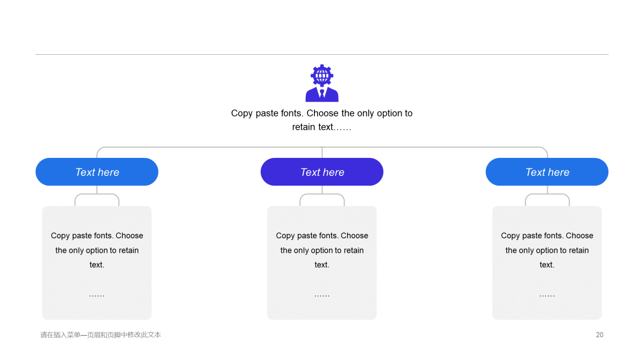The width and height of the screenshot is (644, 362).
Task: Click the right blue Text here pill
Action: (547, 172)
